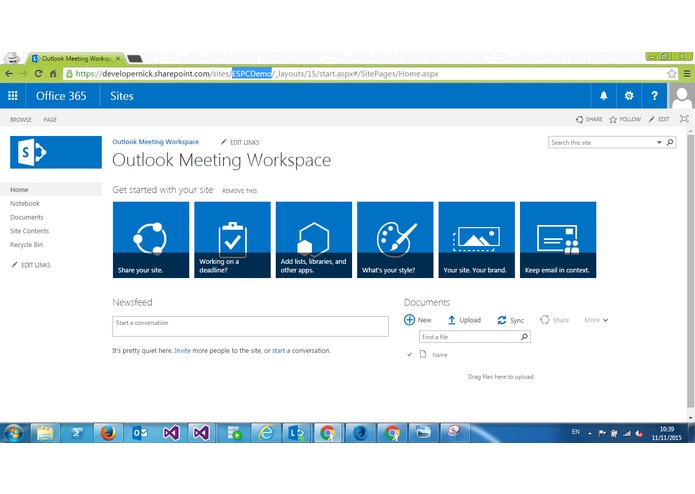Open Your site. Your brand. tile
Screen dimensions: 695x494
(x=476, y=240)
